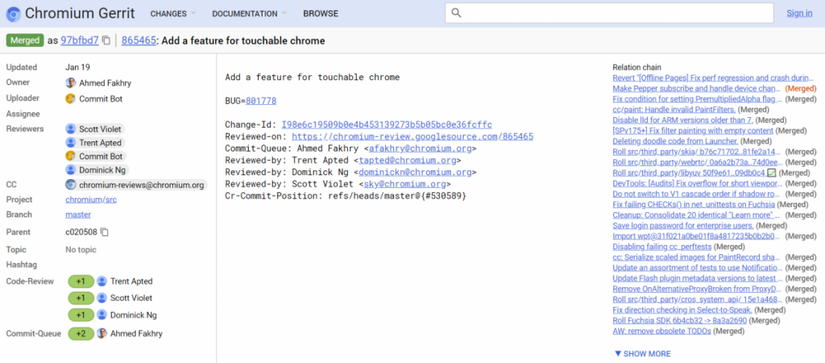Click sky@chromium.org email link

click(x=405, y=184)
